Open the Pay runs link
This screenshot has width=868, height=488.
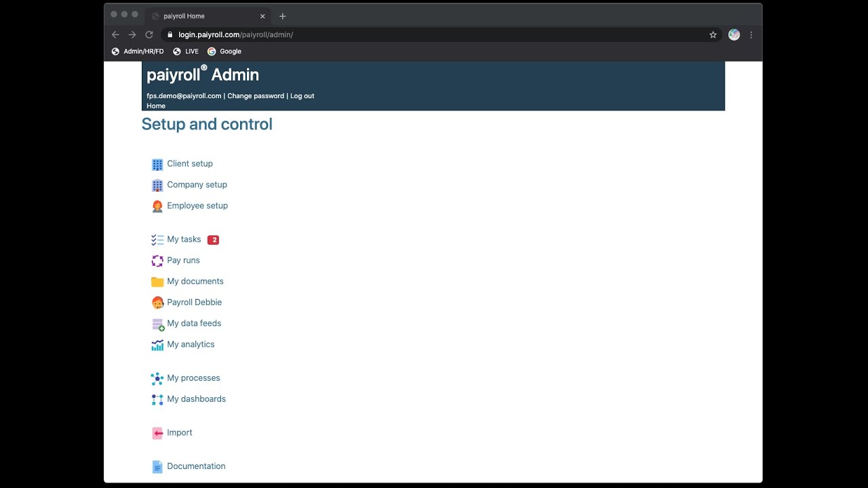[x=184, y=261]
